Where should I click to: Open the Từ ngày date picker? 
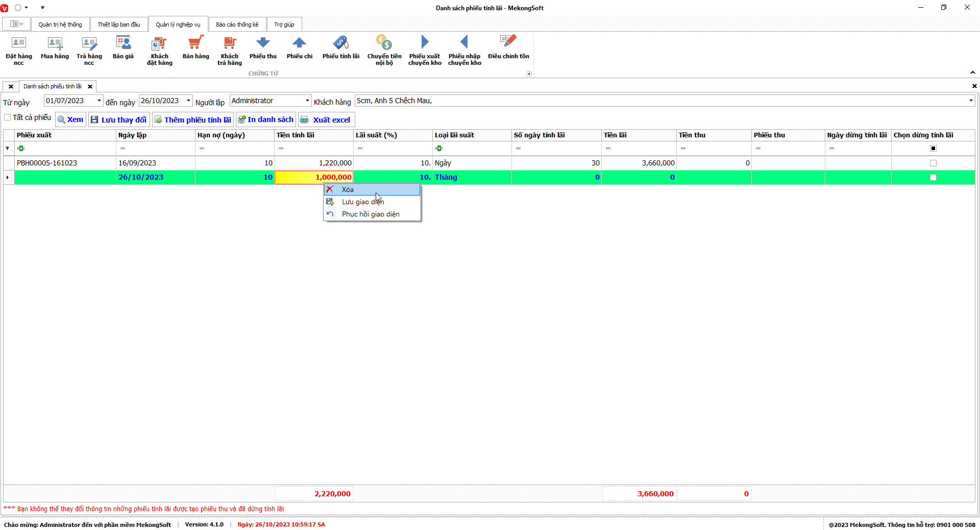point(99,101)
